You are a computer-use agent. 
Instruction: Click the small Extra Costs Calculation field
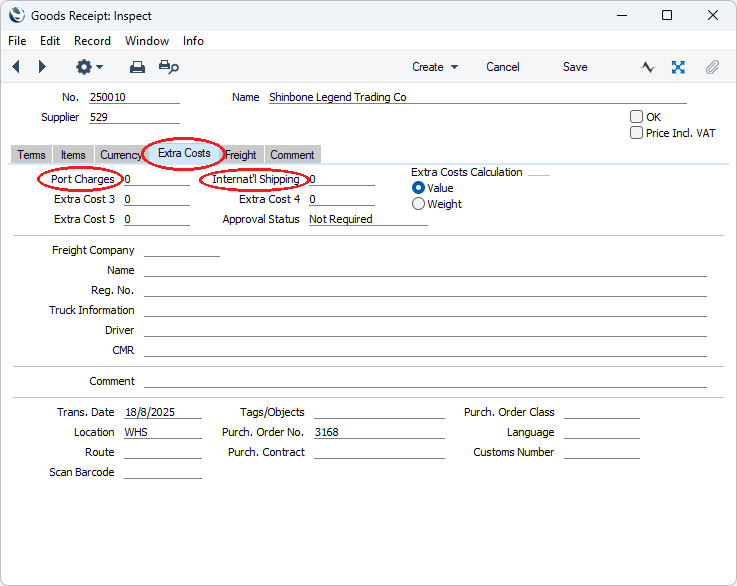click(x=539, y=172)
